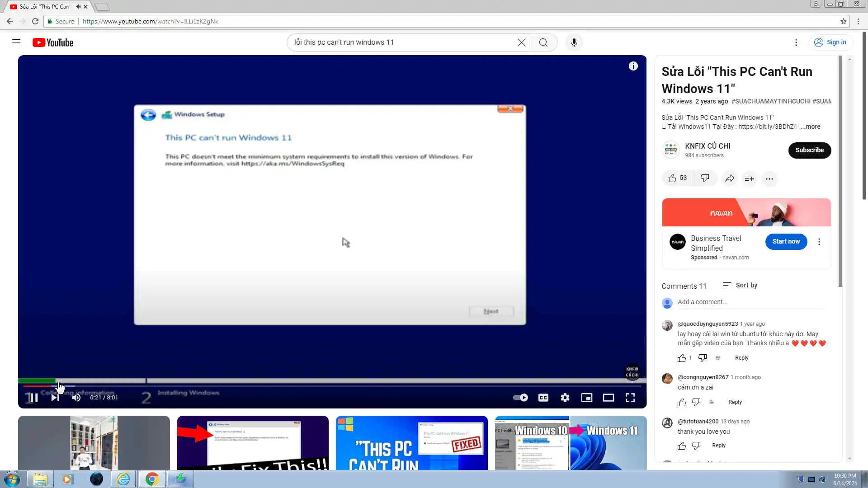Viewport: 868px width, 488px height.
Task: Expand description with ...more
Action: (x=810, y=127)
